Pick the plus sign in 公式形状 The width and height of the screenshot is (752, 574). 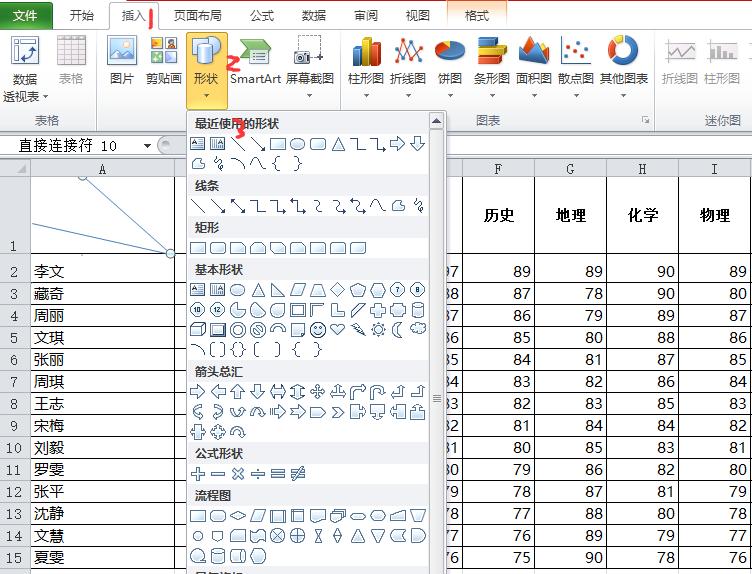click(198, 474)
